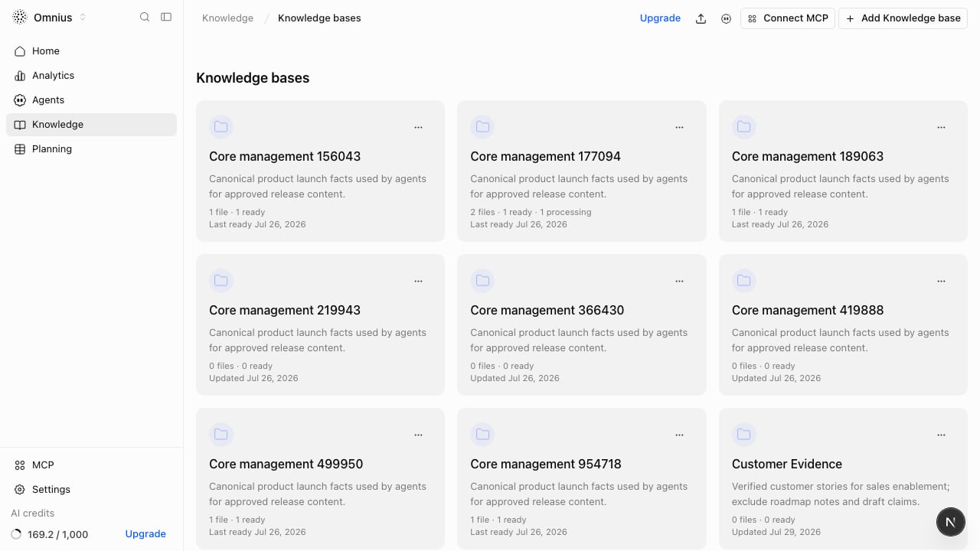The height and width of the screenshot is (551, 980).
Task: Click the plus icon in Add Knowledge base
Action: 850,18
